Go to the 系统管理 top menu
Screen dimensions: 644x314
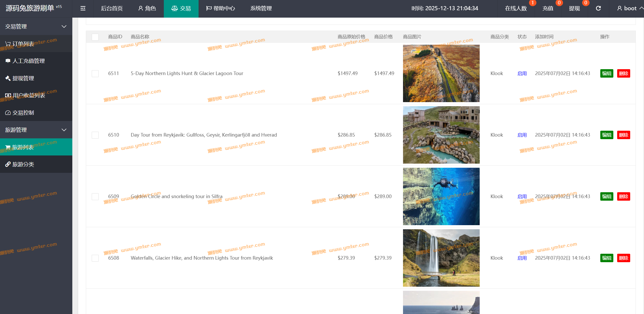(x=261, y=8)
